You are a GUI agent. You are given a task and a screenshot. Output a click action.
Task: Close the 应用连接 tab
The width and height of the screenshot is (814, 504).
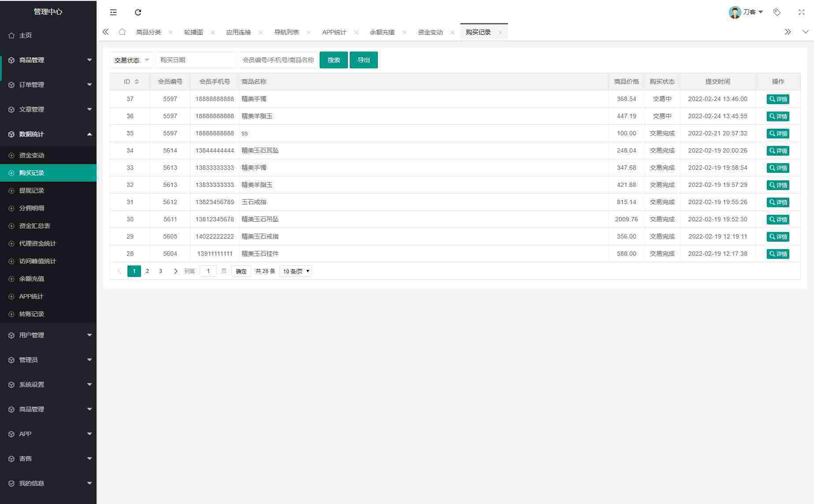point(261,32)
